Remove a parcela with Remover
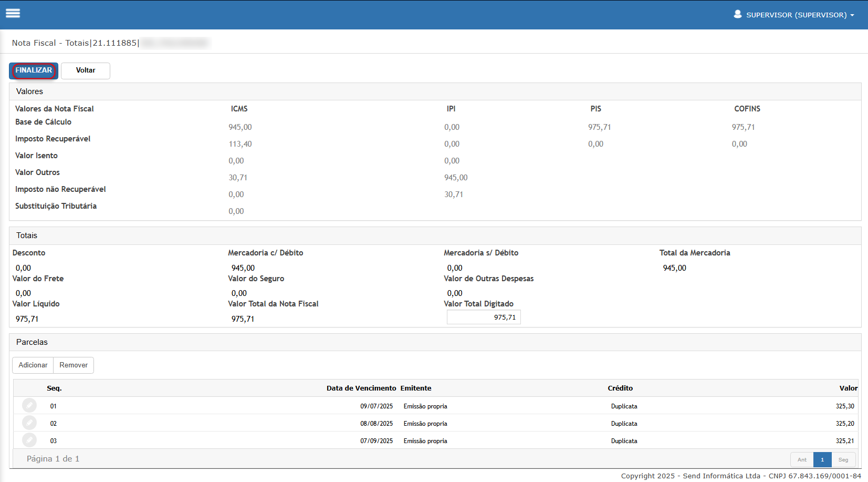Screen dimensions: 868x482 [x=74, y=365]
